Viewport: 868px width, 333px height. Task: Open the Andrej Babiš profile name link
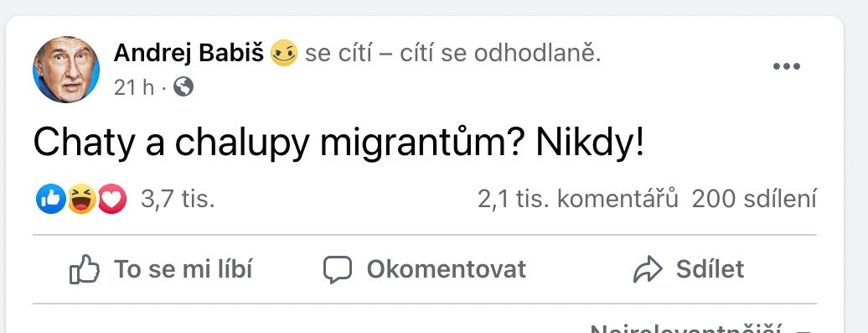point(189,53)
